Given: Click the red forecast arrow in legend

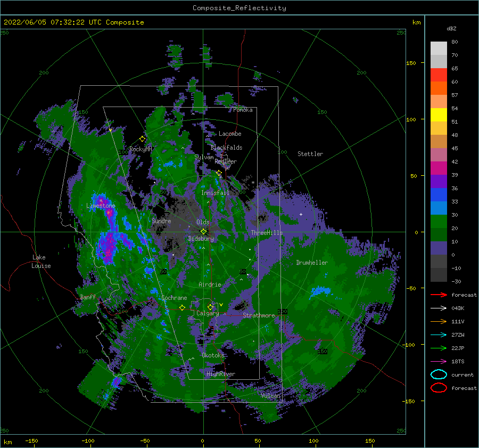Looking at the screenshot, I should pos(439,295).
